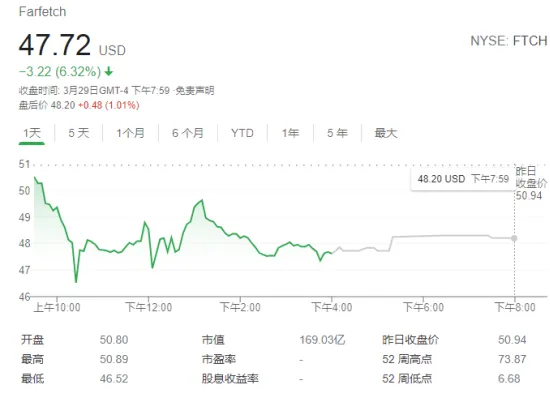
Task: Click the 盘后价 48.20 after-hours price text
Action: (47, 105)
